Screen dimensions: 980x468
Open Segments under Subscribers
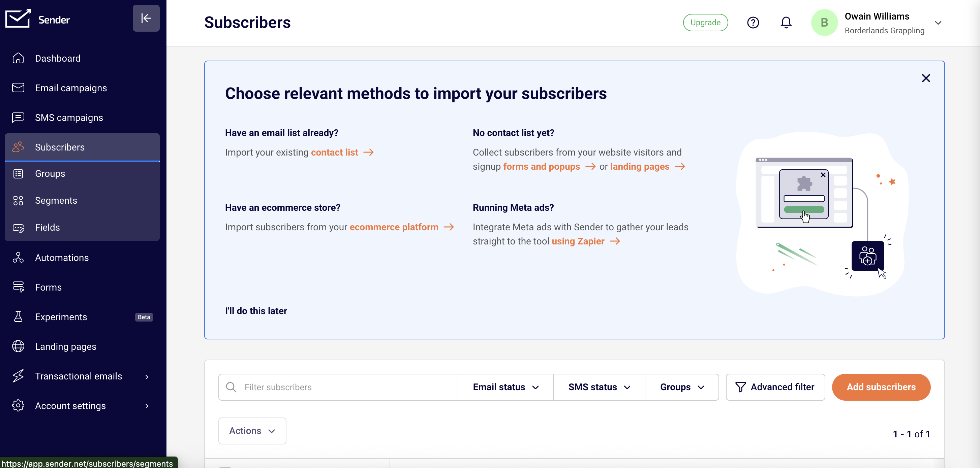[x=82, y=200]
